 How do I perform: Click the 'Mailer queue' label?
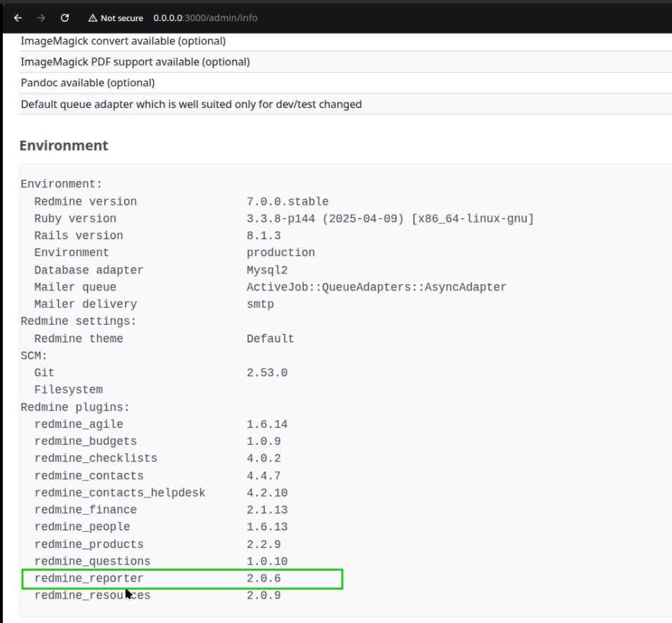(x=76, y=287)
